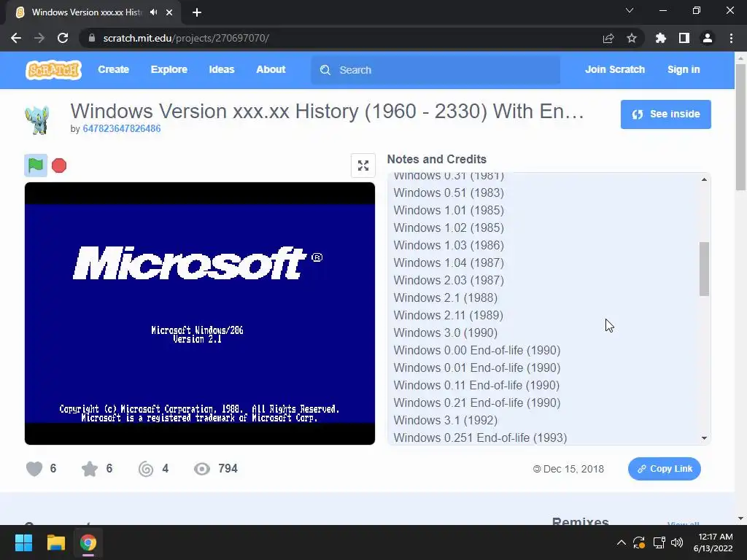The height and width of the screenshot is (560, 747).
Task: Click the green flag to start project
Action: click(36, 166)
